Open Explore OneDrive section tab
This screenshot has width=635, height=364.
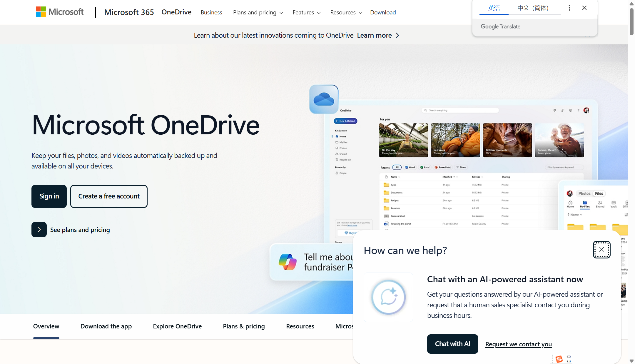point(177,326)
